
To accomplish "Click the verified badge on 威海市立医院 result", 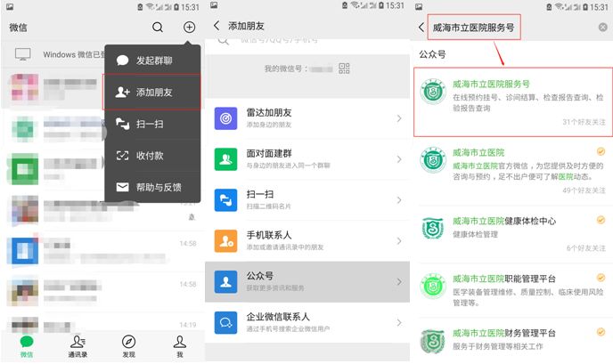I will pos(601,151).
